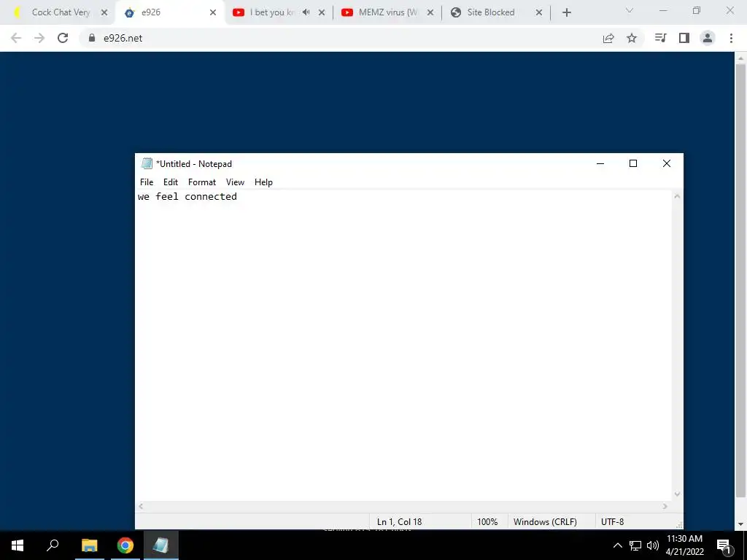Viewport: 747px width, 560px height.
Task: Mute audio on 'I bet you' tab
Action: coord(306,12)
